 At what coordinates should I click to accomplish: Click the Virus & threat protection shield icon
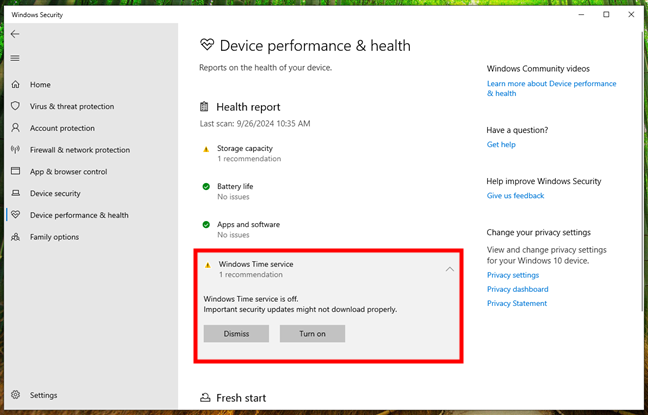(15, 106)
